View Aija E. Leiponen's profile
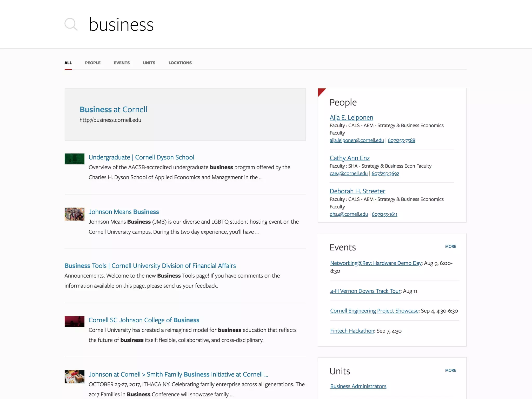 coord(351,117)
